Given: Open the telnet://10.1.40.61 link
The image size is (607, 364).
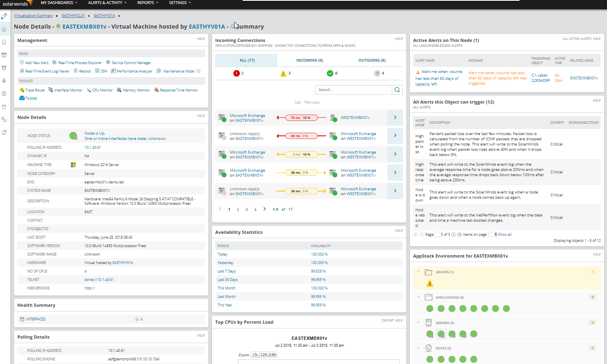Looking at the screenshot, I should 99,279.
